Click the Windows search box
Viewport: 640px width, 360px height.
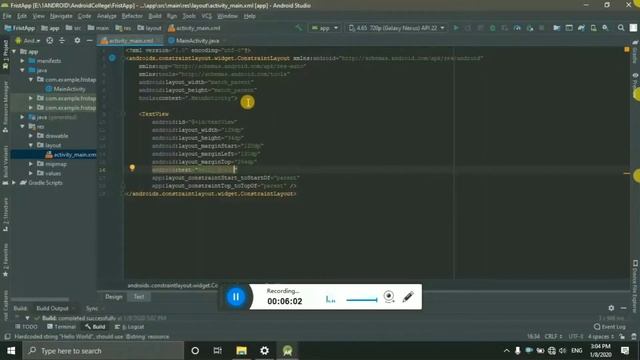click(103, 351)
